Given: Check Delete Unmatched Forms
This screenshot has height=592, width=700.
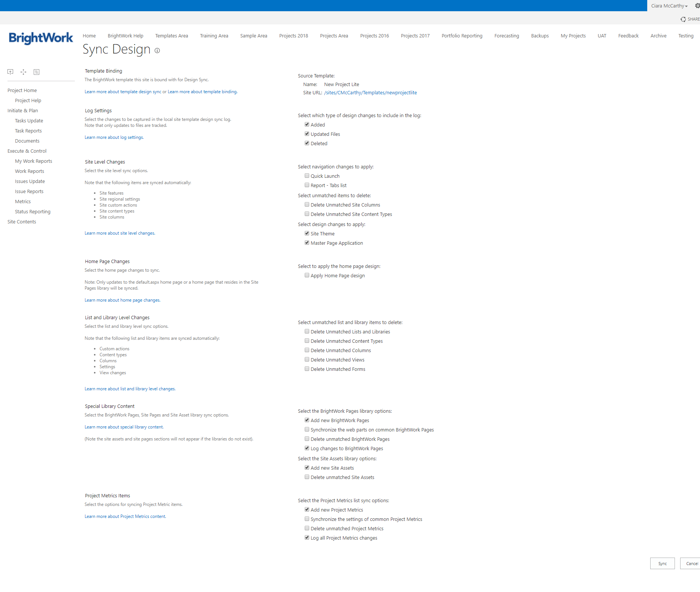Looking at the screenshot, I should tap(307, 369).
